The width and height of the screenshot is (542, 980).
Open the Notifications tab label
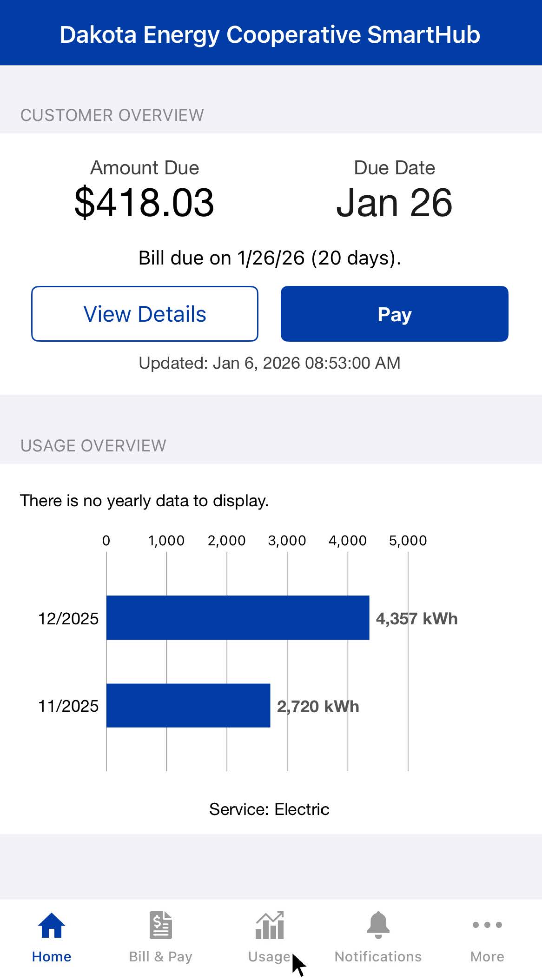click(378, 956)
